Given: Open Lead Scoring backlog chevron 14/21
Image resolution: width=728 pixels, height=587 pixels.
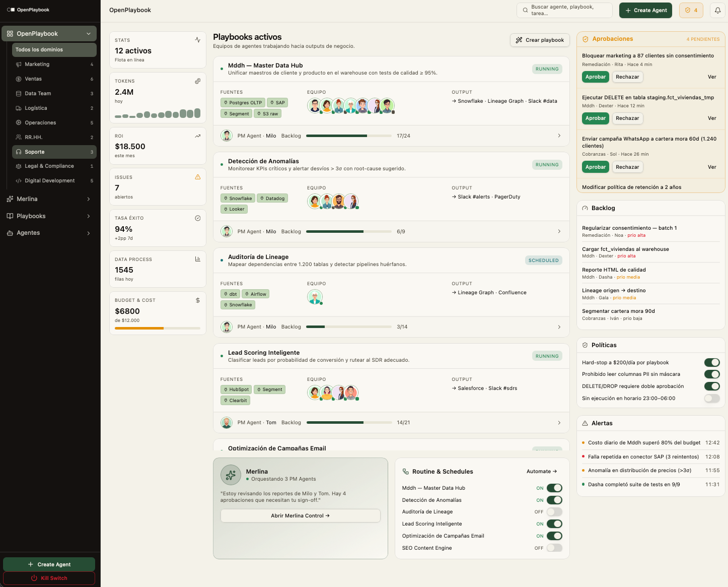Looking at the screenshot, I should (559, 423).
